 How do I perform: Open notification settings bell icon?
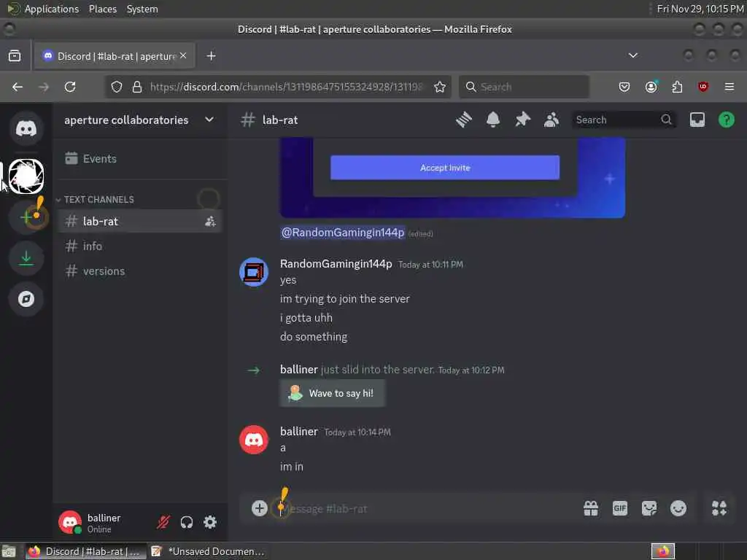point(493,120)
